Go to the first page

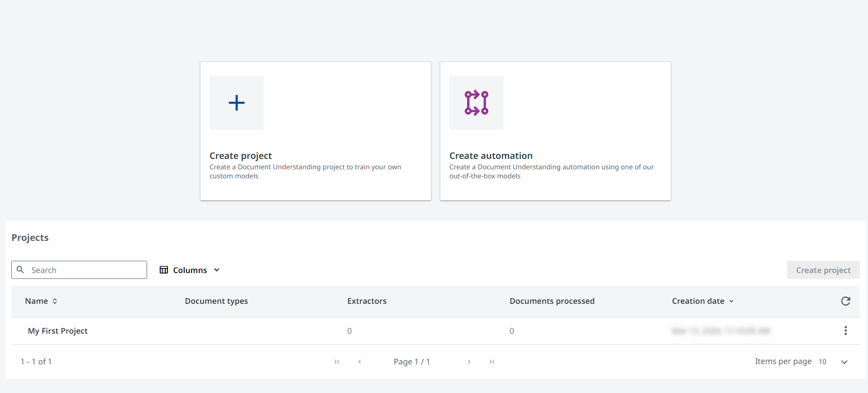(337, 362)
